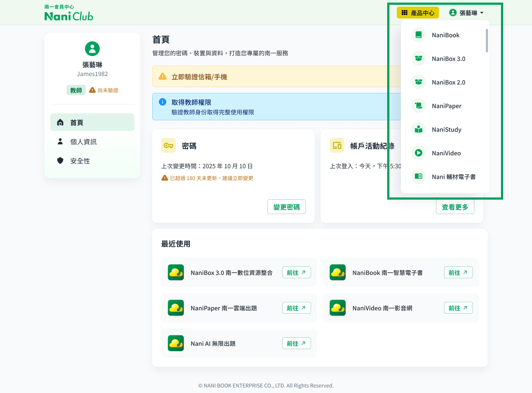Open Nani 輔材電子書 from product menu
This screenshot has height=393, width=532.
pos(445,177)
